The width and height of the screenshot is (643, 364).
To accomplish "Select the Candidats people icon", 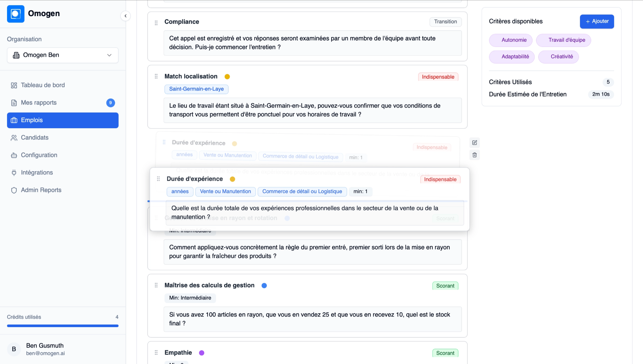I will [x=14, y=138].
